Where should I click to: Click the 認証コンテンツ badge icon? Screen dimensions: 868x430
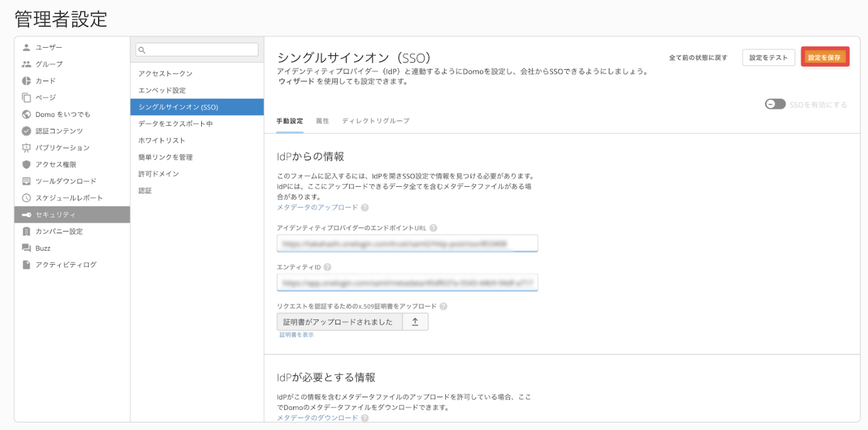[26, 131]
